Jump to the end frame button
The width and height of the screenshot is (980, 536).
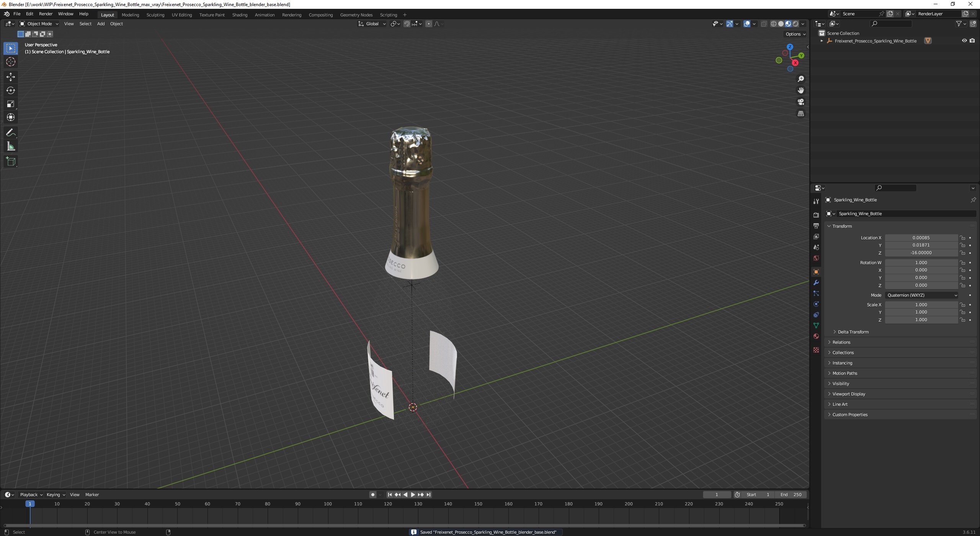pyautogui.click(x=428, y=495)
